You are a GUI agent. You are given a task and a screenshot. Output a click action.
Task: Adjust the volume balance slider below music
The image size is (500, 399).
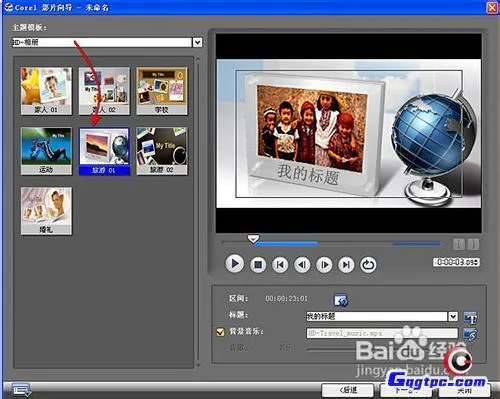(x=382, y=349)
